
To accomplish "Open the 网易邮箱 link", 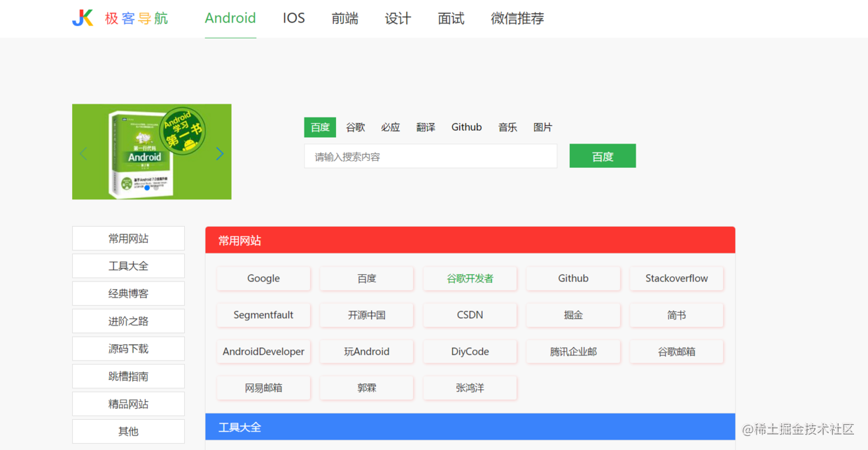I will tap(263, 388).
